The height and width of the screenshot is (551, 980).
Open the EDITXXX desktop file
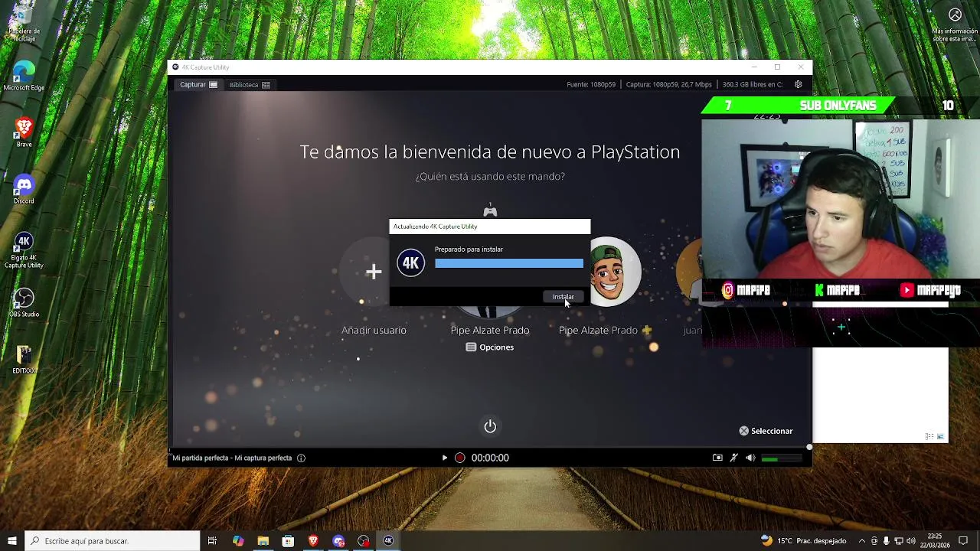click(24, 360)
